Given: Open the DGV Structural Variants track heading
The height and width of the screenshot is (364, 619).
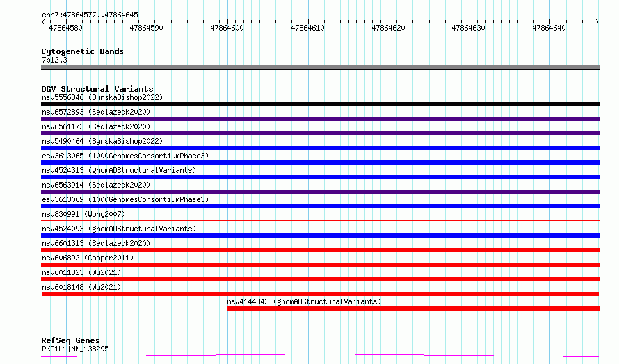Looking at the screenshot, I should point(97,89).
